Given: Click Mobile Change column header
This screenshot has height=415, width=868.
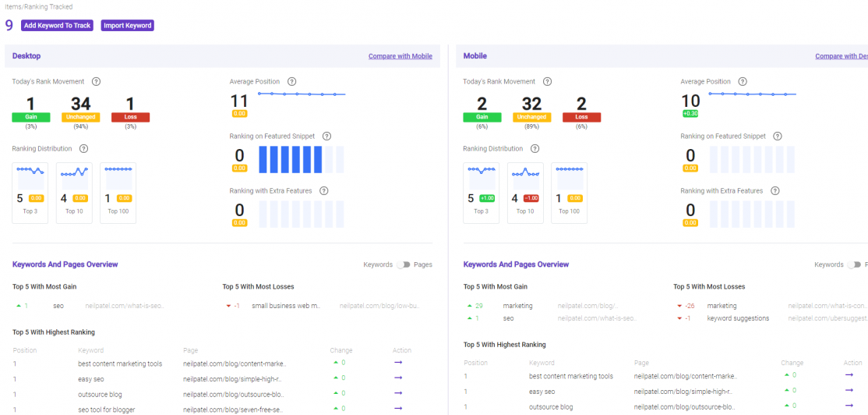Looking at the screenshot, I should pos(792,363).
